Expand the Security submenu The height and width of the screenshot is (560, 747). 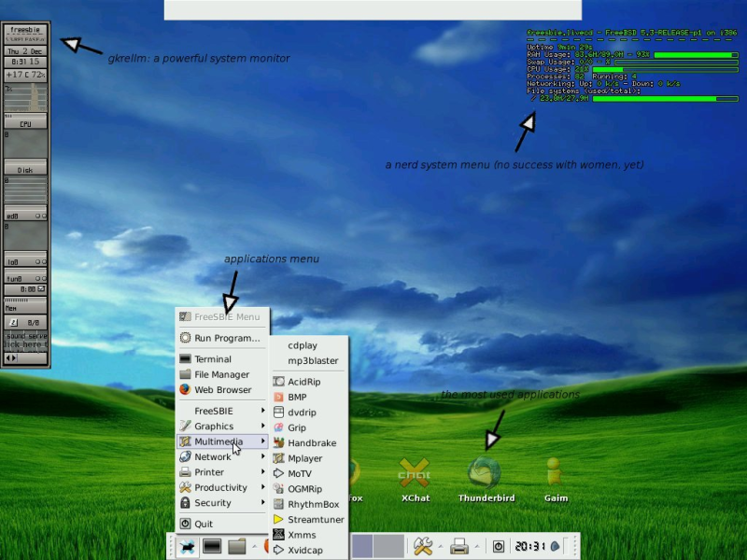point(222,503)
